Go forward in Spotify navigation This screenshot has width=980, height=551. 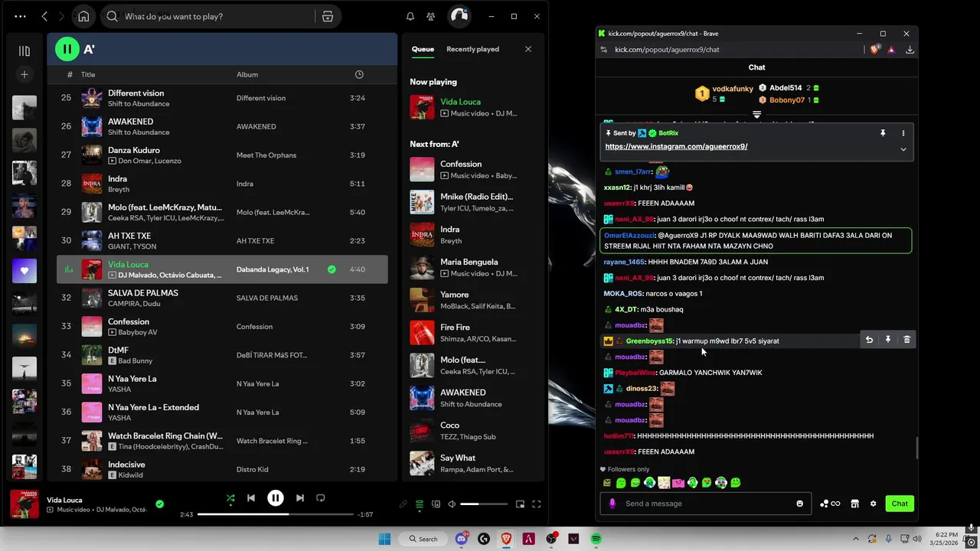pyautogui.click(x=61, y=16)
